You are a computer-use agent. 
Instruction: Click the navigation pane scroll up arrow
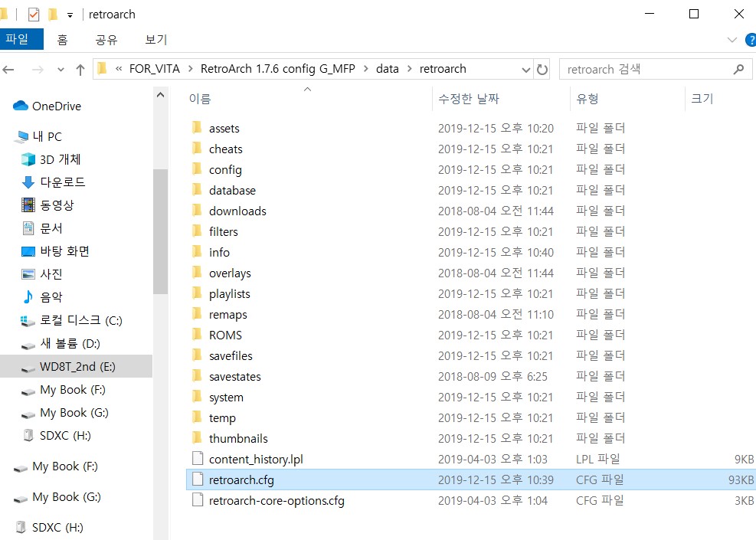pos(161,95)
